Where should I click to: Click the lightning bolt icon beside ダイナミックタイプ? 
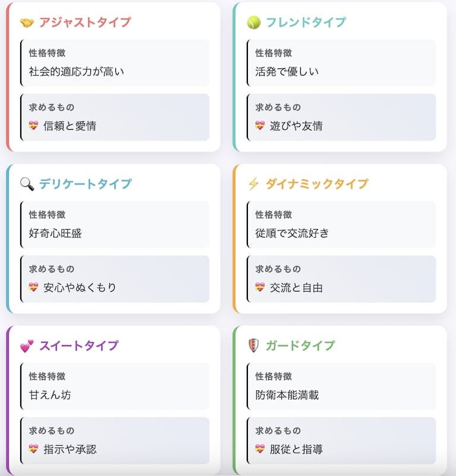point(253,184)
